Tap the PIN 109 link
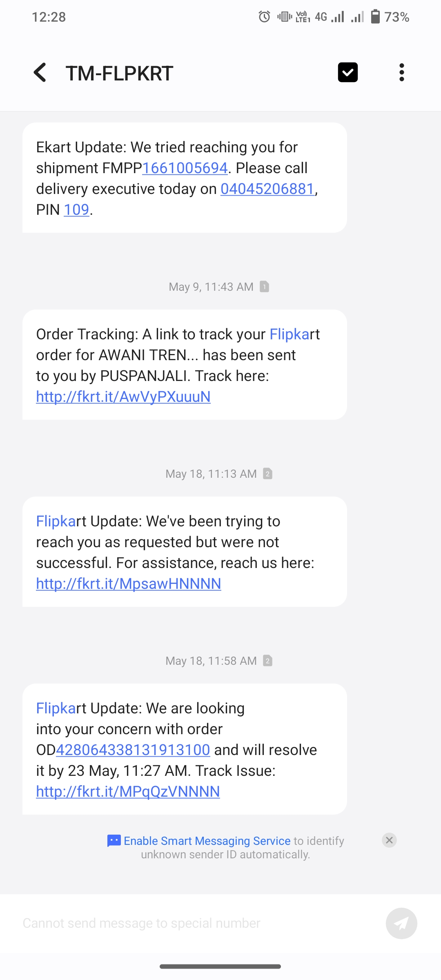This screenshot has width=441, height=980. point(76,209)
